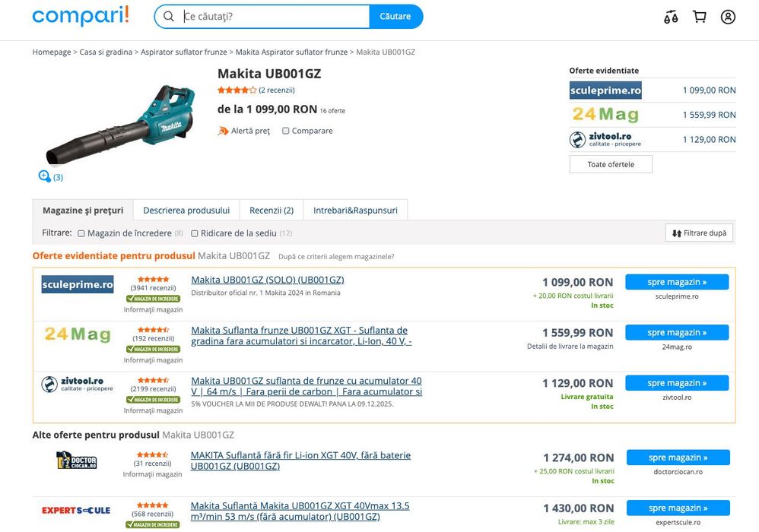Click sculeprime.ro logo in offers list
Image resolution: width=759 pixels, height=532 pixels.
tap(78, 284)
